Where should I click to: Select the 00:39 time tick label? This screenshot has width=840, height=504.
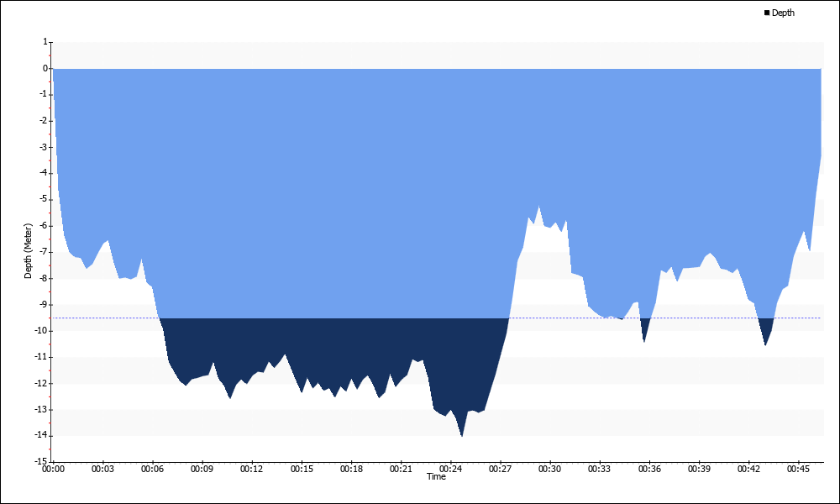(x=699, y=470)
